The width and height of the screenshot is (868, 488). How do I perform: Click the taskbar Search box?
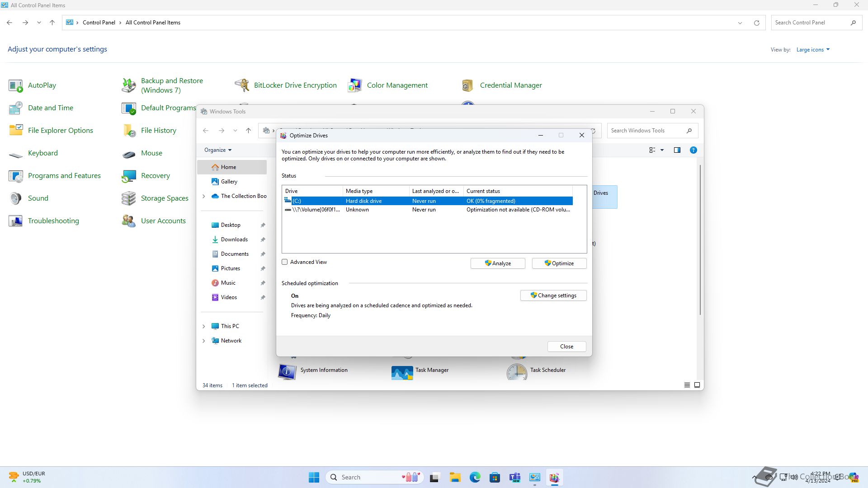pos(375,477)
